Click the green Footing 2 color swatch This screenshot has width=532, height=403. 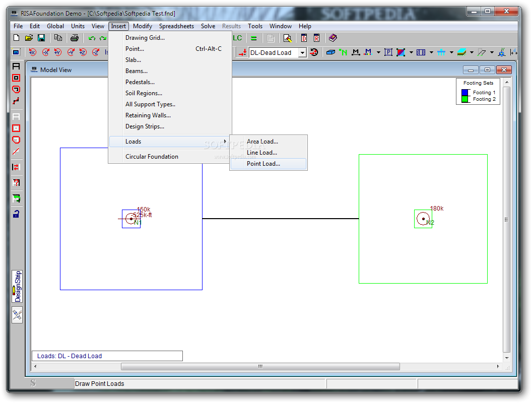[465, 99]
